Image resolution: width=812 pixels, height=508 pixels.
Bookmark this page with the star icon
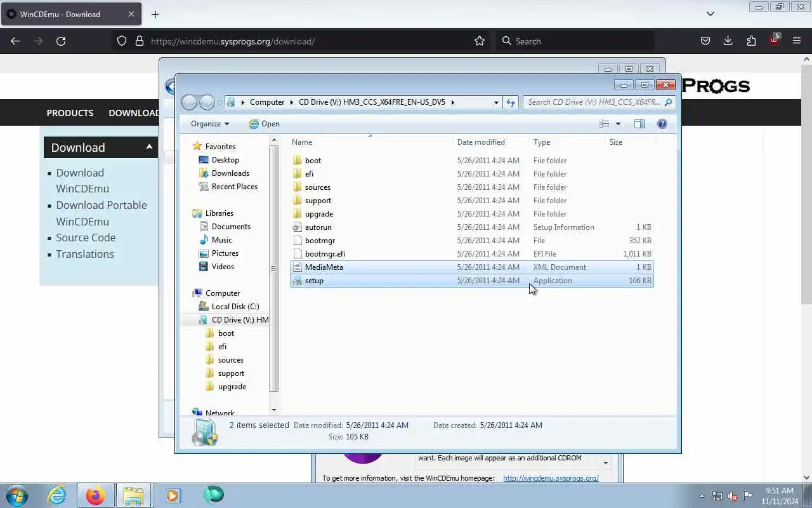pyautogui.click(x=480, y=41)
